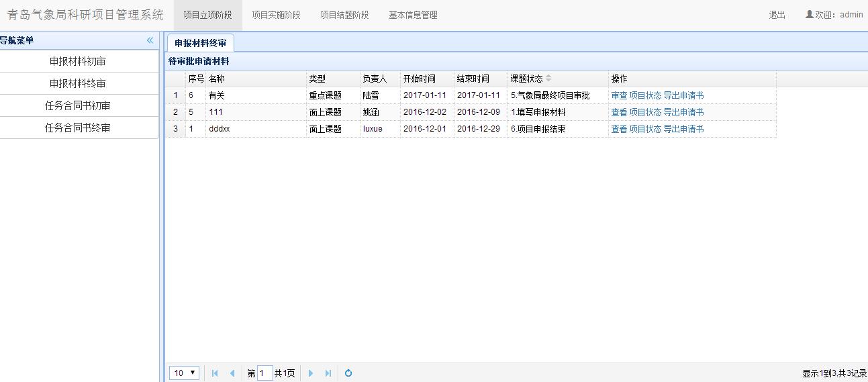Click start date 2016-12-01

pyautogui.click(x=427, y=129)
